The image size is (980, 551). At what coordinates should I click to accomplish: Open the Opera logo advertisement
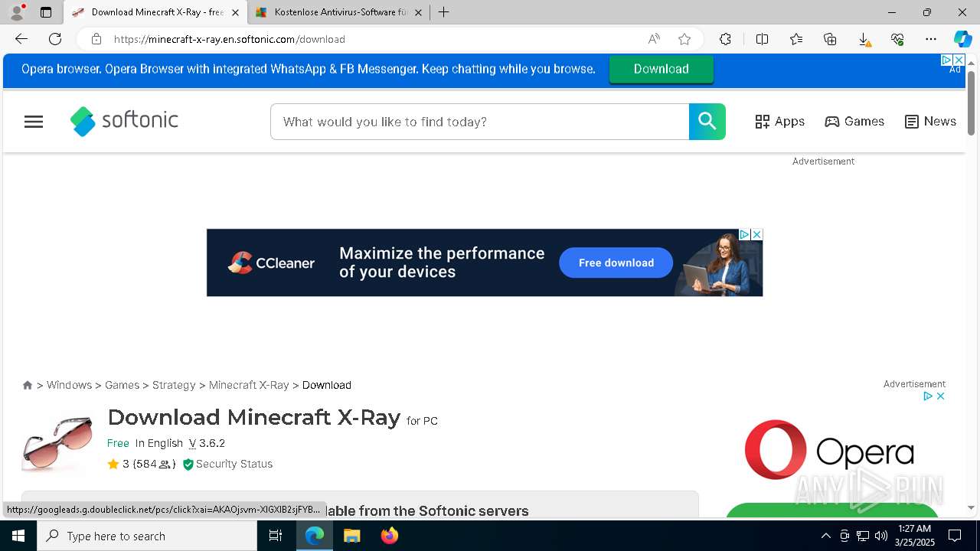(831, 450)
